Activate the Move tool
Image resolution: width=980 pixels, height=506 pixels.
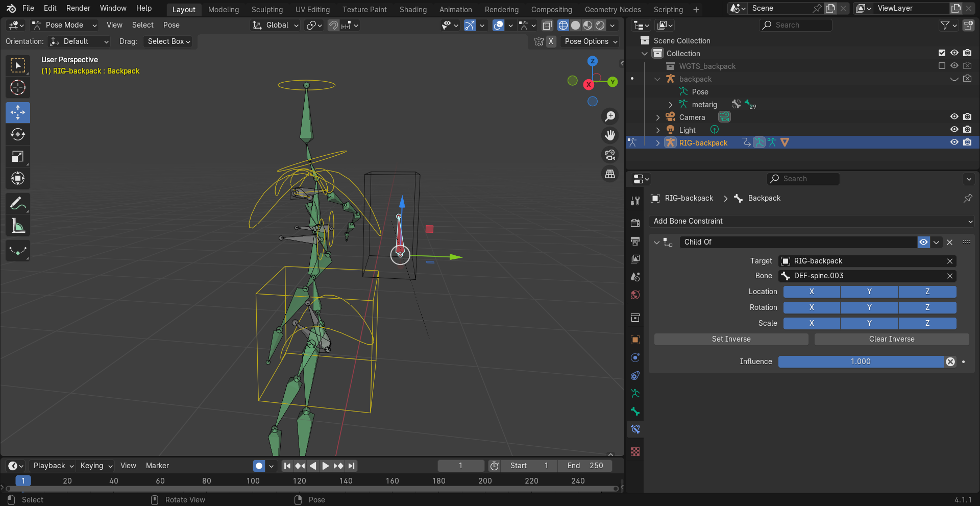(18, 112)
